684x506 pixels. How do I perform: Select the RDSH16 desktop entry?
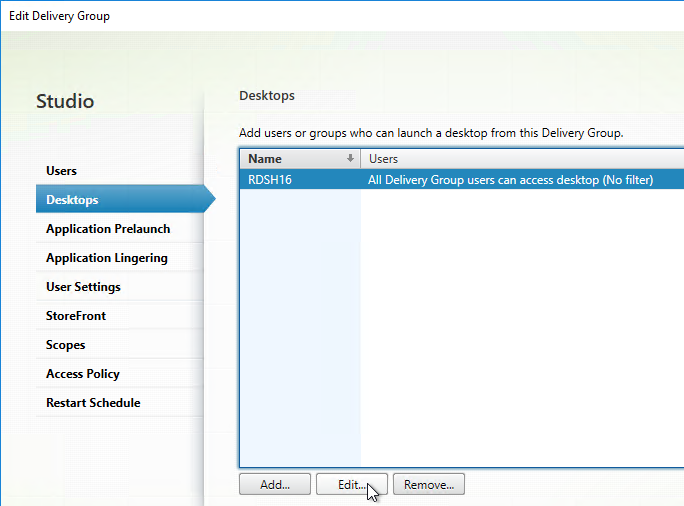point(269,180)
